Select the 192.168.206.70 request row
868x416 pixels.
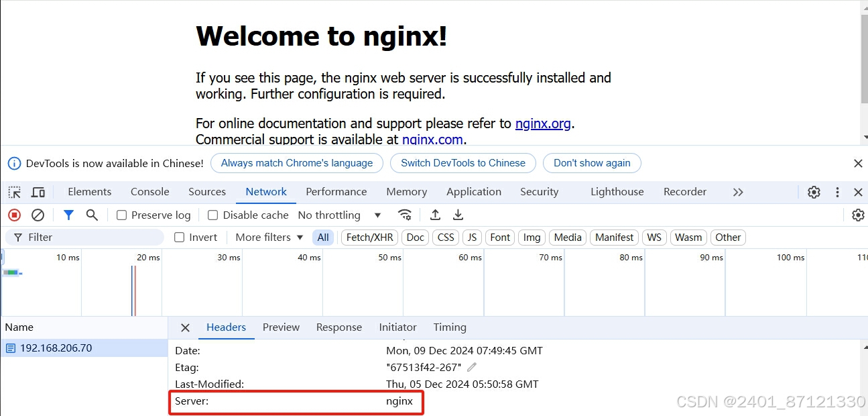[84, 348]
